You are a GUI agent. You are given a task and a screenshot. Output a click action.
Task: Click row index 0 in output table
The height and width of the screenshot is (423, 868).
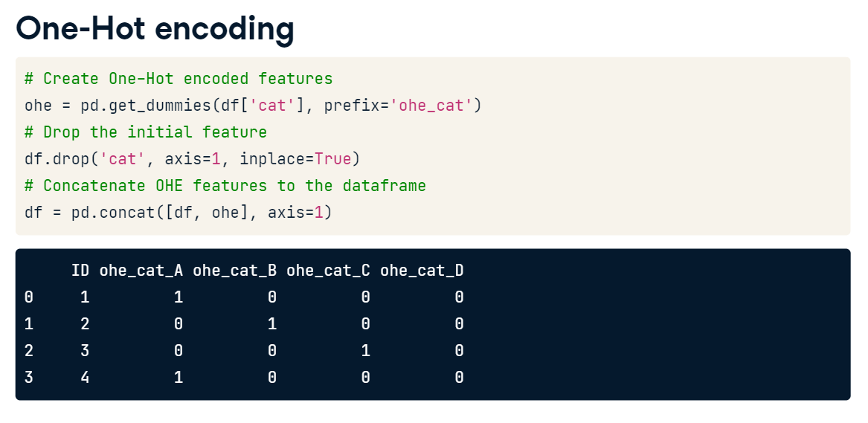[x=29, y=297]
